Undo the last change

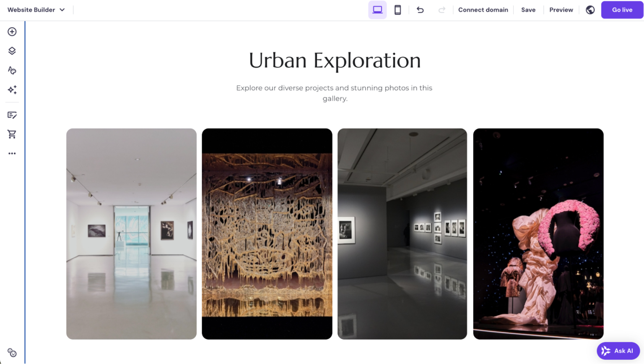tap(420, 10)
